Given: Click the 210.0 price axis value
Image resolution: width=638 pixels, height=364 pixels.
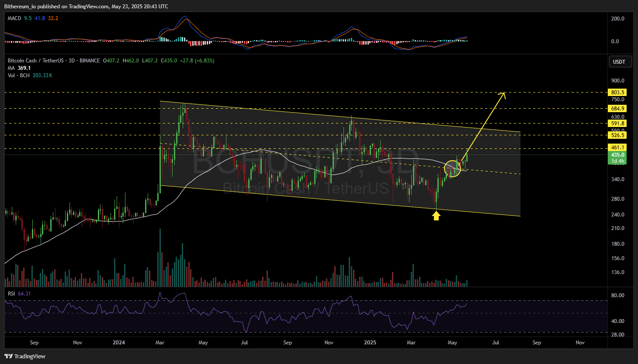Looking at the screenshot, I should (x=617, y=228).
